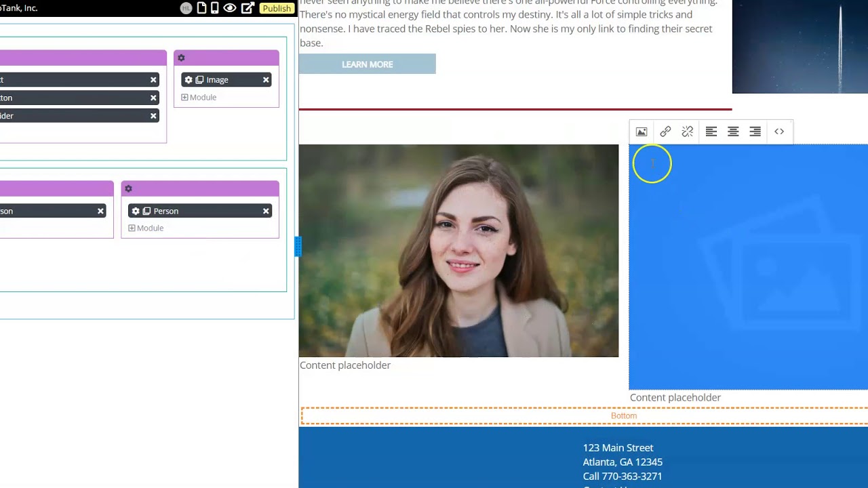Click the insert image toolbar icon
The width and height of the screenshot is (868, 488).
pyautogui.click(x=642, y=131)
